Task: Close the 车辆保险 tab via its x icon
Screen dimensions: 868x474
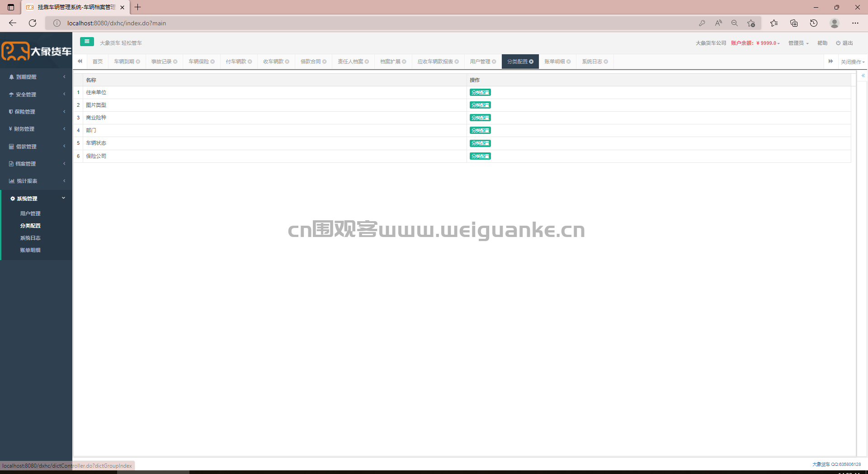Action: point(212,62)
